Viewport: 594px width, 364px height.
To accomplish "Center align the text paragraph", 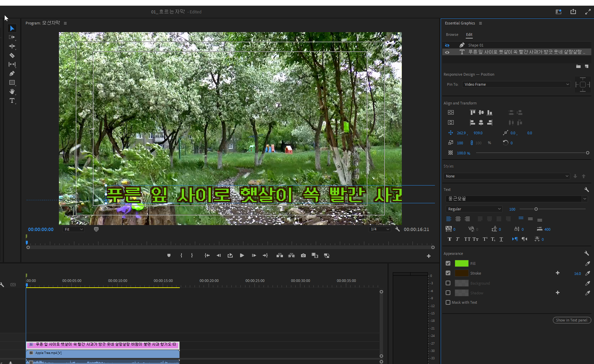I will (x=458, y=219).
